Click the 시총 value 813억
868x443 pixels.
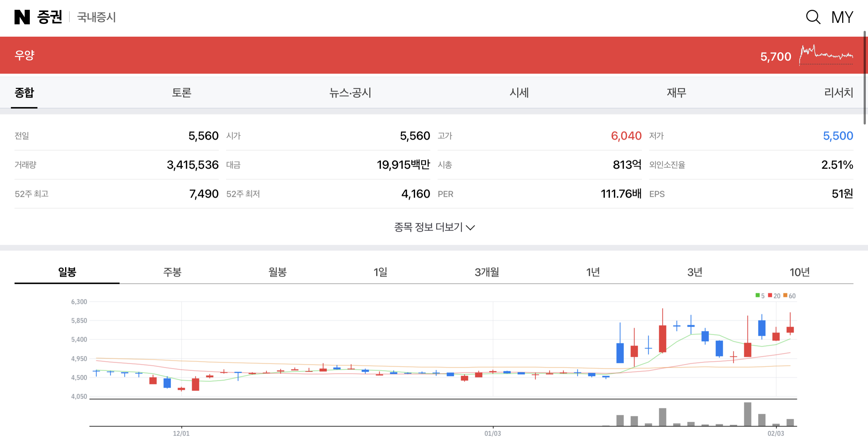pos(627,165)
